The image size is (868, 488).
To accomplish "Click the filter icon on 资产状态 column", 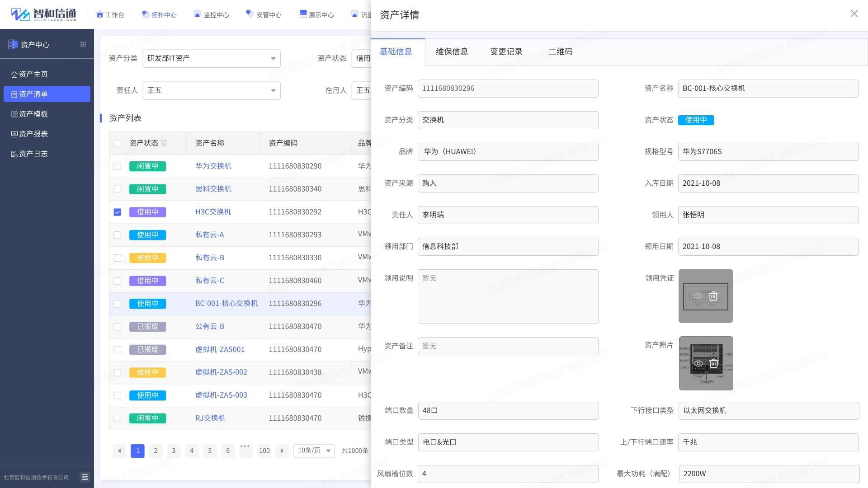I will coord(164,143).
